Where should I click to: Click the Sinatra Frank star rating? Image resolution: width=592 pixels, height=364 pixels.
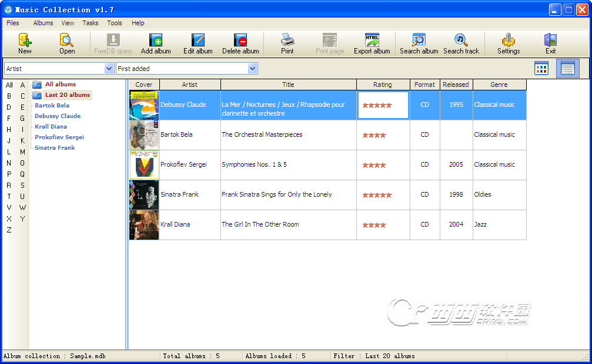pyautogui.click(x=377, y=195)
